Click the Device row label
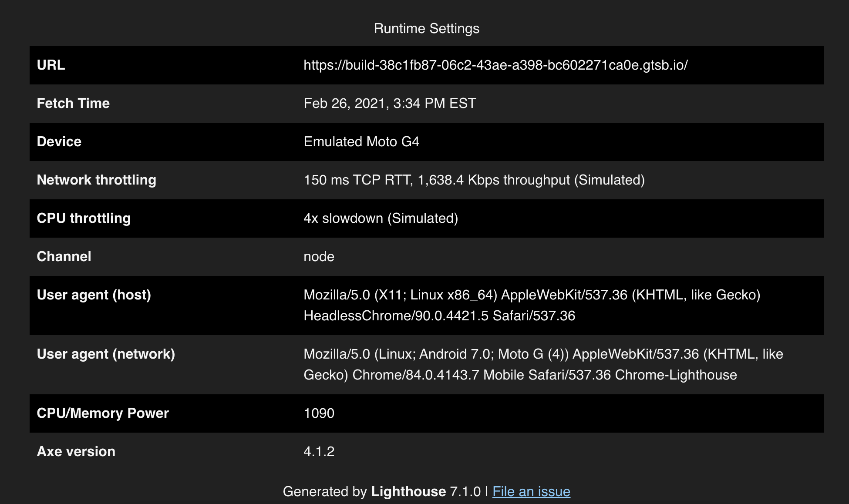This screenshot has height=504, width=849. click(59, 142)
